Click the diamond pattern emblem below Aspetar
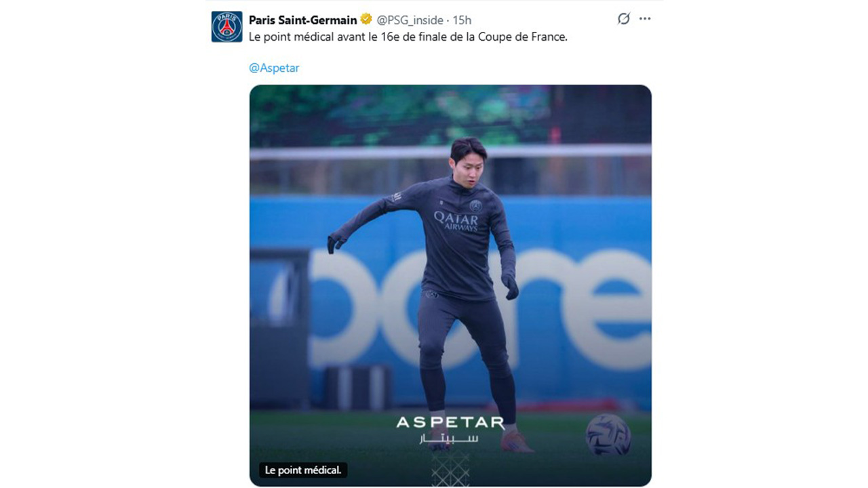Screen dimensions: 868x488 click(450, 468)
